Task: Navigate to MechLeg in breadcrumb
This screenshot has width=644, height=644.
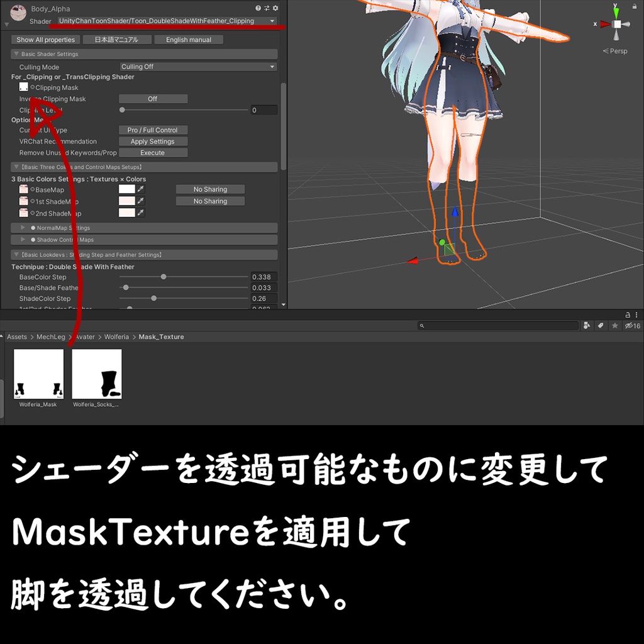Action: pyautogui.click(x=50, y=337)
